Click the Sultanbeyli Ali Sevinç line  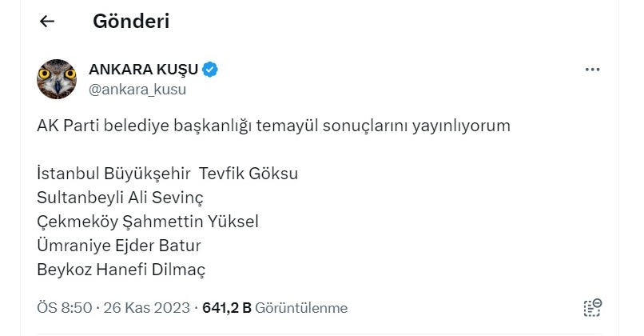click(120, 198)
